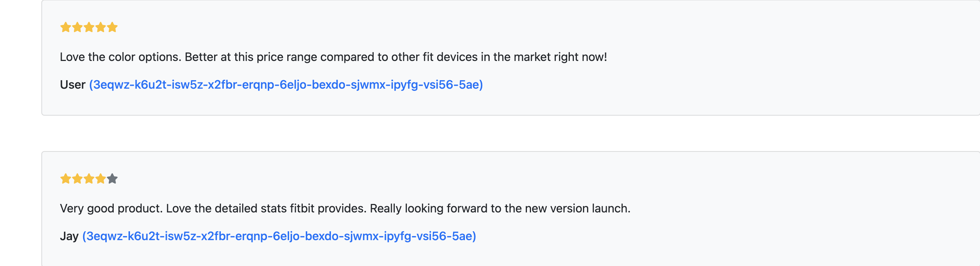This screenshot has width=980, height=266.
Task: Click the fourth star of Jay's review
Action: pyautogui.click(x=100, y=179)
